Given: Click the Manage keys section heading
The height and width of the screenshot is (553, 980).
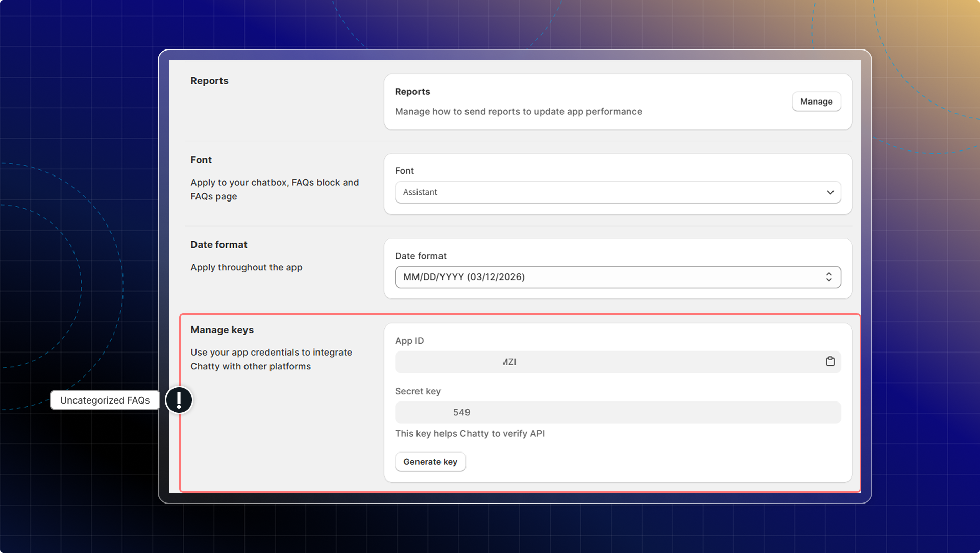Looking at the screenshot, I should (x=222, y=330).
